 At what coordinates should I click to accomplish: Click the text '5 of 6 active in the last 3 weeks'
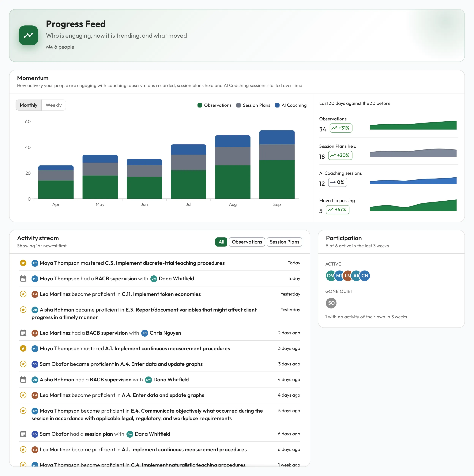pos(357,246)
